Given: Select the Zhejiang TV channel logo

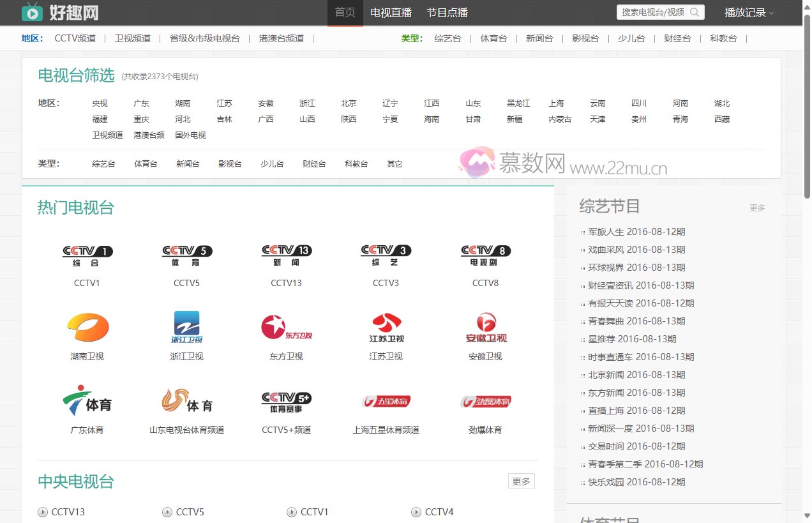Looking at the screenshot, I should click(x=186, y=328).
